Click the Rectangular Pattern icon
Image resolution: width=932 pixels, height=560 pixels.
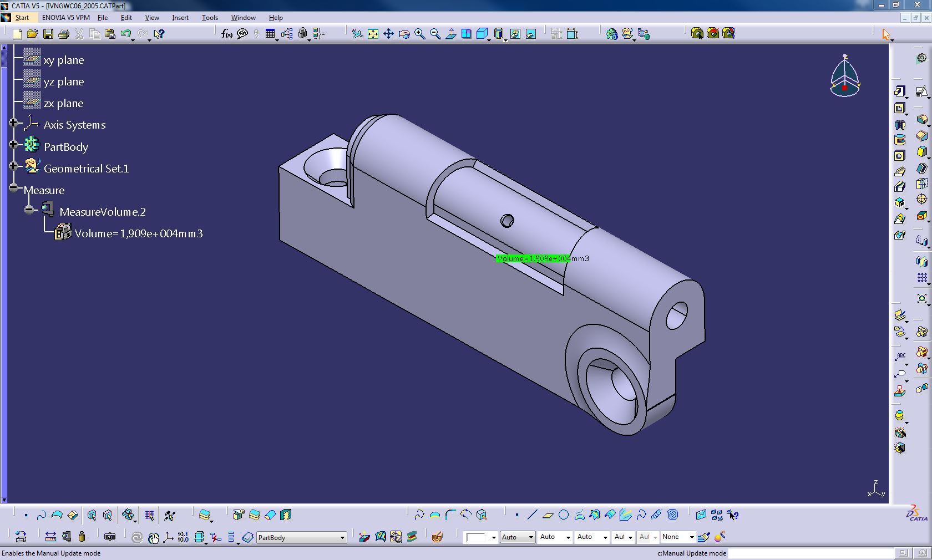[x=922, y=277]
